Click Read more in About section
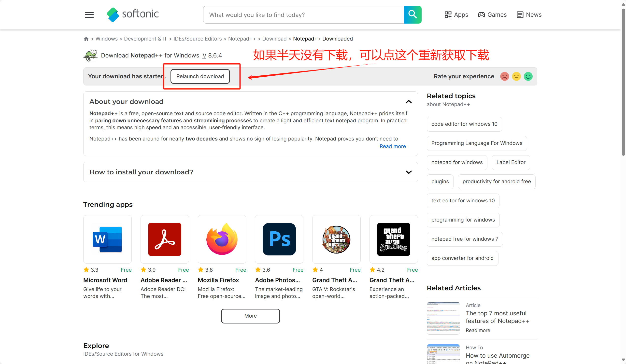The image size is (626, 364). pos(393,146)
